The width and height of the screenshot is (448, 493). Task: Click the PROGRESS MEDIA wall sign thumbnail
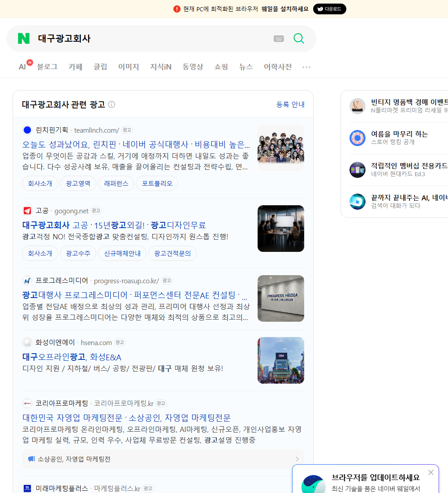coord(281,298)
